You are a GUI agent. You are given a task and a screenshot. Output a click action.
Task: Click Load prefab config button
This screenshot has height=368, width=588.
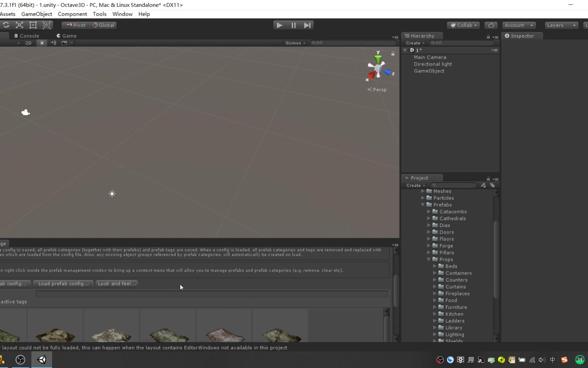[63, 284]
